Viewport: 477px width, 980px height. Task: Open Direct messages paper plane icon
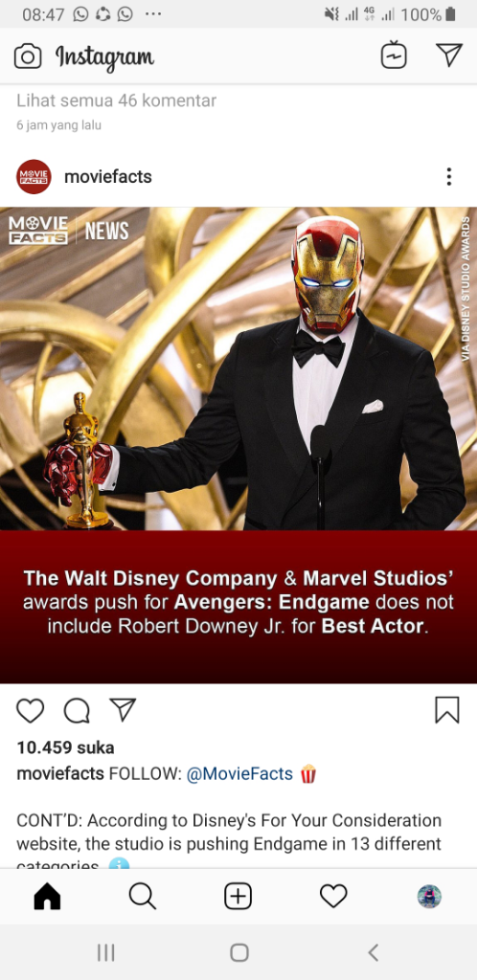point(449,55)
